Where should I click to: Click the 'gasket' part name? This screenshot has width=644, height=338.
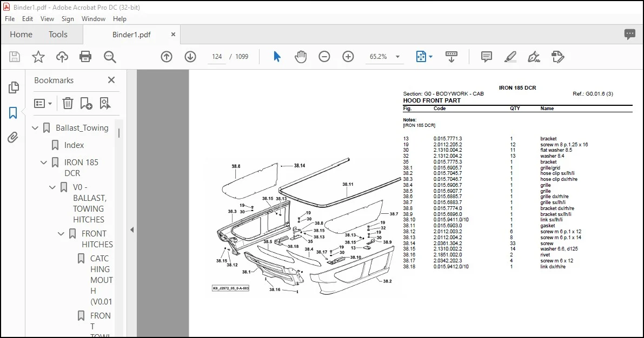click(x=548, y=226)
